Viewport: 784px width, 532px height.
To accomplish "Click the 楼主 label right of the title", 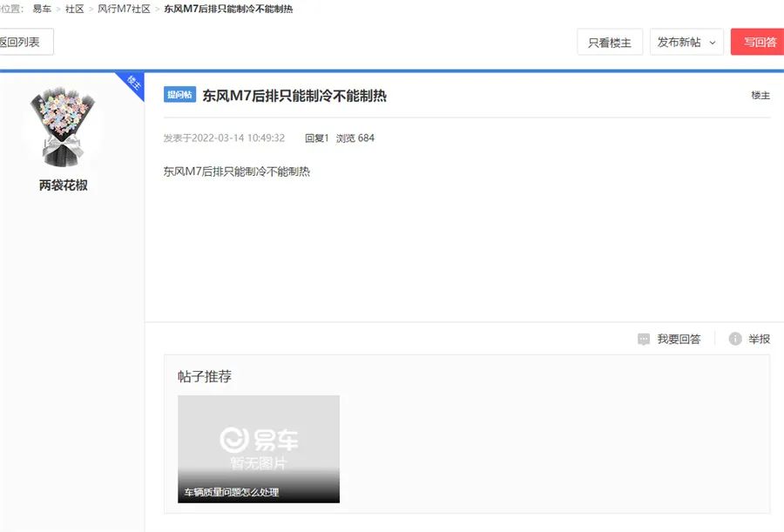I will coord(760,95).
